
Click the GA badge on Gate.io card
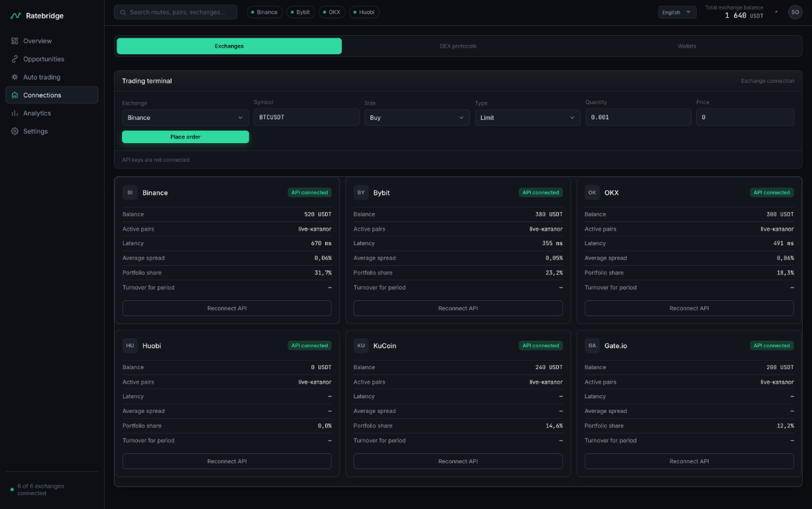coord(592,345)
